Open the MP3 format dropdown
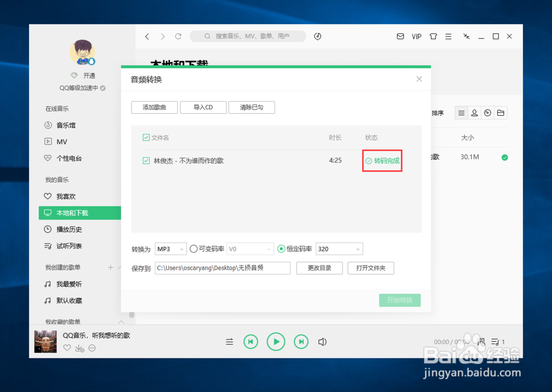Image resolution: width=552 pixels, height=392 pixels. [171, 249]
